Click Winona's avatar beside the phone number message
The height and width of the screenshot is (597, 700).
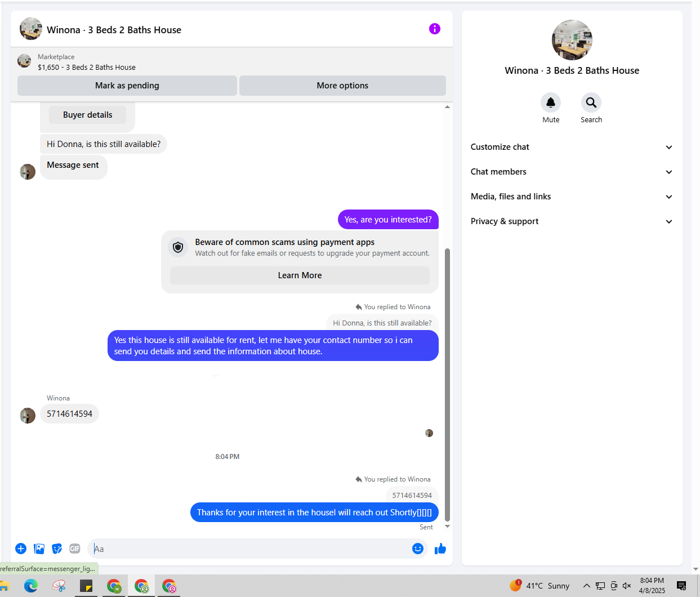click(28, 416)
